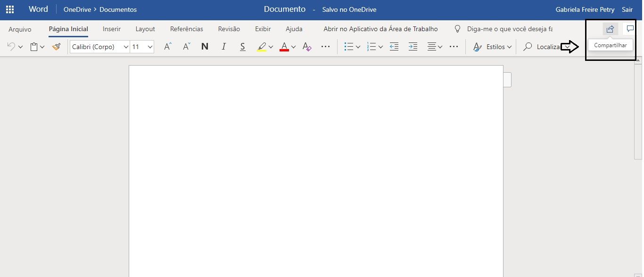Switch to the Layout tab

coord(145,29)
